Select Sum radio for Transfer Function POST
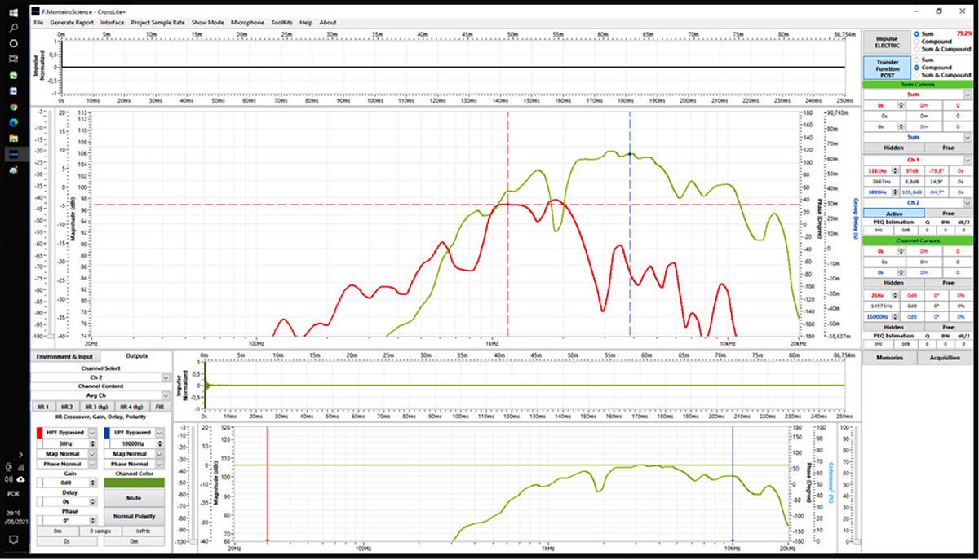979x560 pixels. [917, 60]
